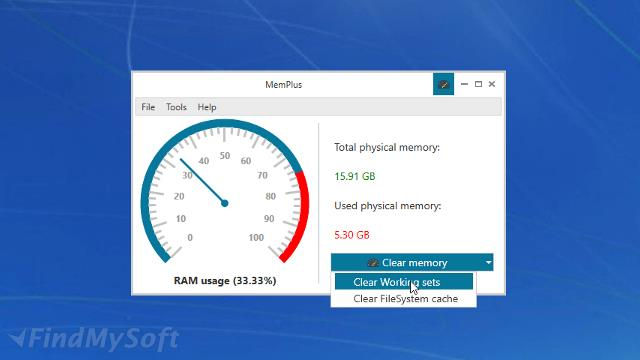Open the Tools menu
Viewport: 640px width, 360px height.
coord(176,107)
